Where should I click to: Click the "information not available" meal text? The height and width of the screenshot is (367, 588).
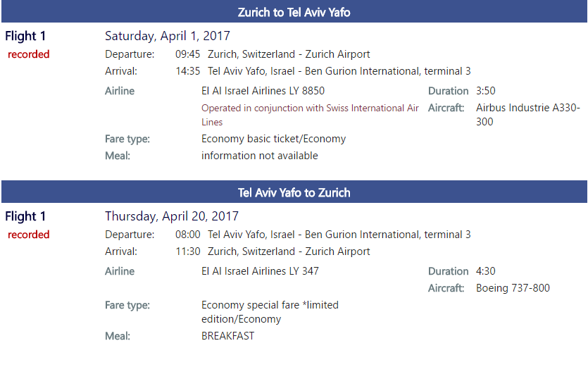point(259,156)
